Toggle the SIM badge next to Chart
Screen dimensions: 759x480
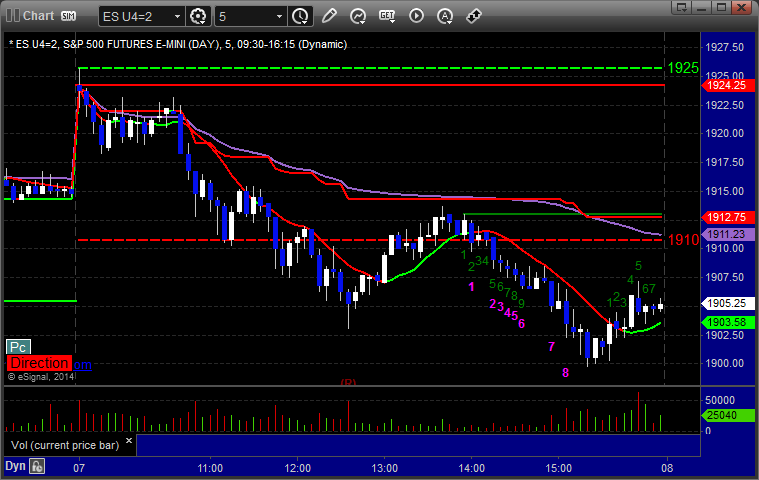coord(68,16)
